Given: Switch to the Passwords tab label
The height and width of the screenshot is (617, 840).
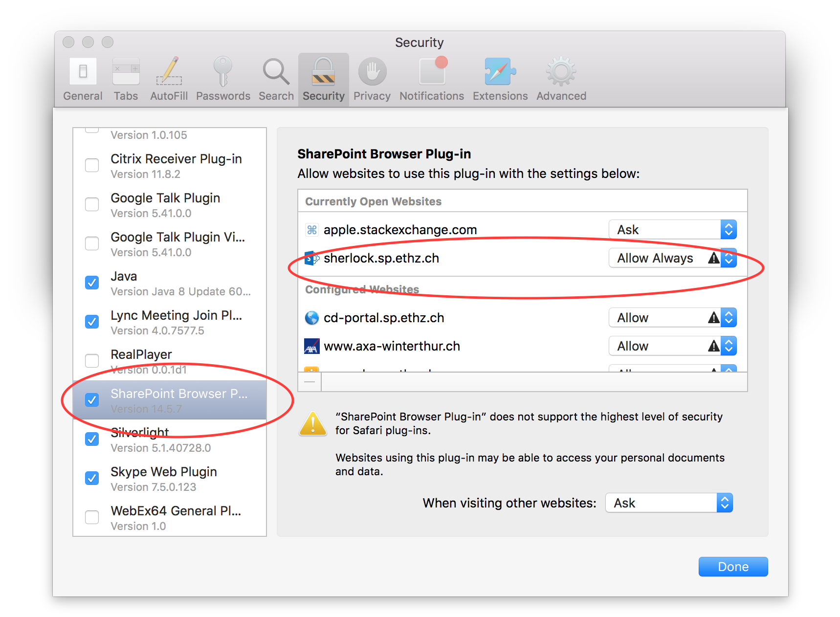Looking at the screenshot, I should (x=223, y=96).
